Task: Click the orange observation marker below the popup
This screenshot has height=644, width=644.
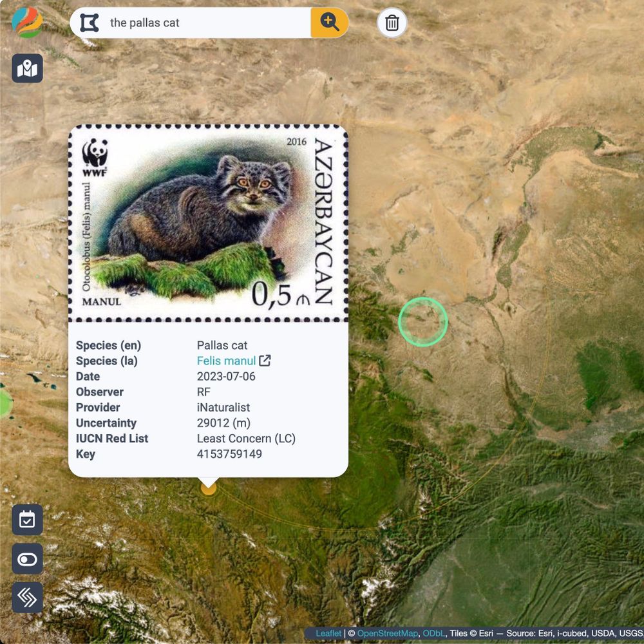Action: pos(209,489)
